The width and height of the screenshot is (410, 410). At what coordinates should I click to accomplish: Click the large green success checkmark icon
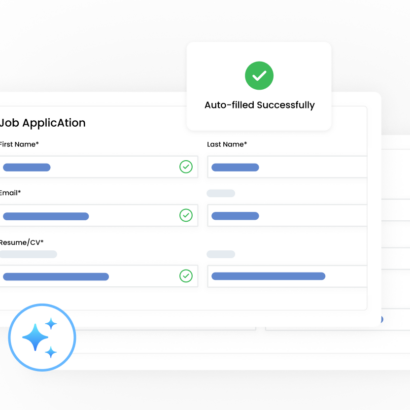259,76
